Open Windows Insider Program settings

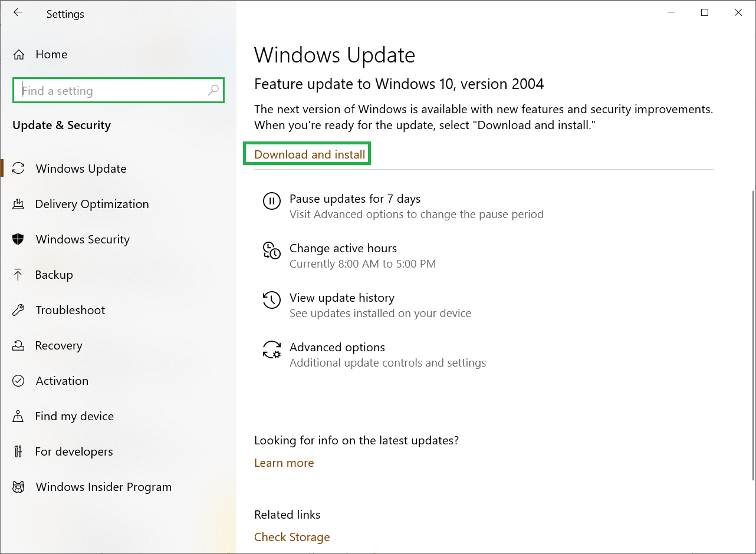tap(104, 487)
